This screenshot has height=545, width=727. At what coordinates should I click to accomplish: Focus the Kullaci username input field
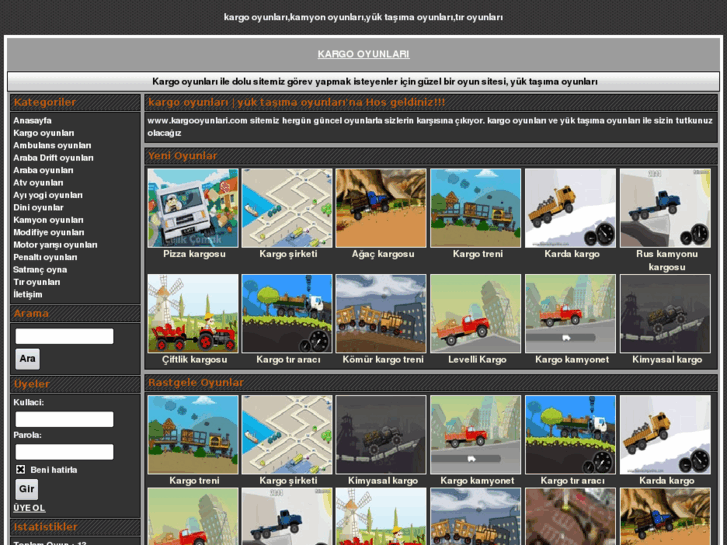pyautogui.click(x=64, y=419)
